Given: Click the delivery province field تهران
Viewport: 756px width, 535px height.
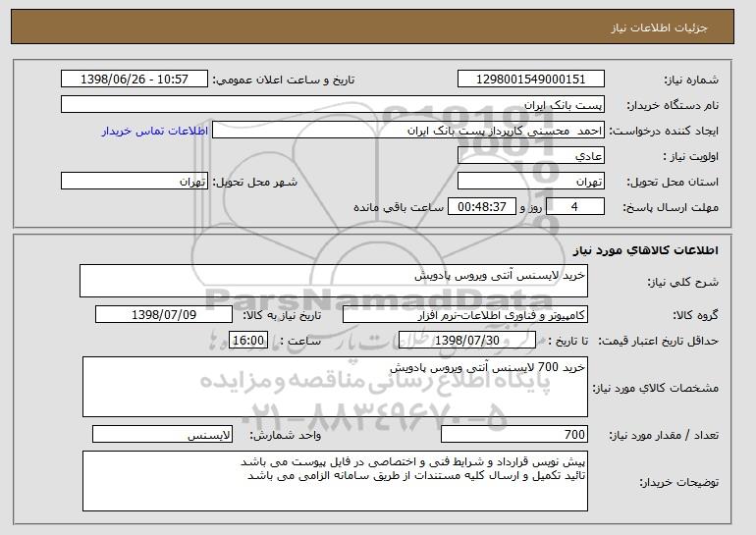Looking at the screenshot, I should tap(531, 182).
